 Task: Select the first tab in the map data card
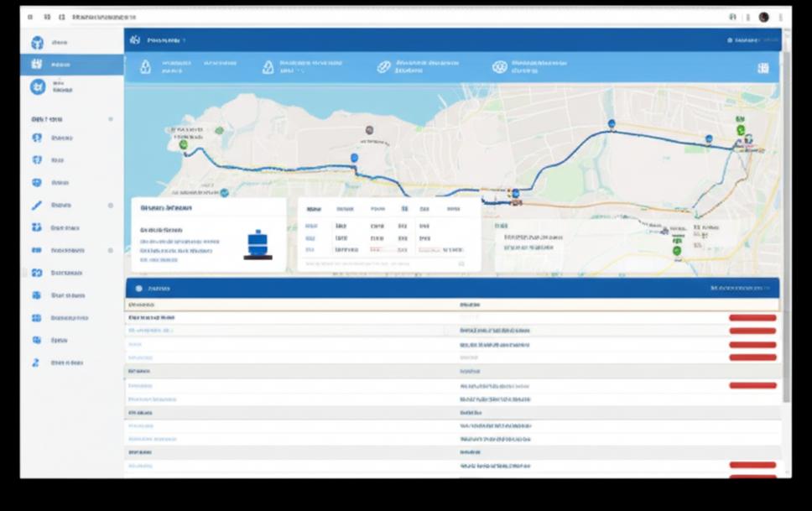tap(313, 209)
